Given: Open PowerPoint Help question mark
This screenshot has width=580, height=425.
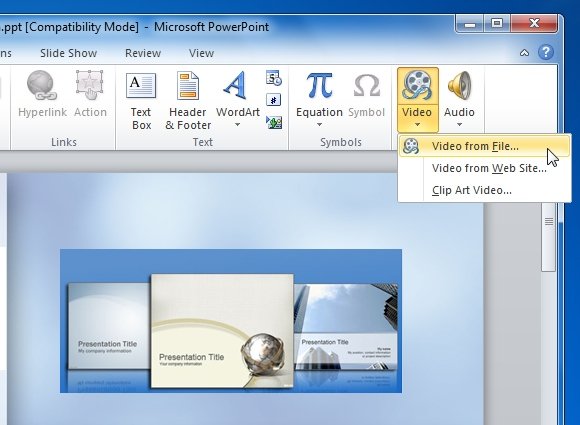Looking at the screenshot, I should point(546,53).
